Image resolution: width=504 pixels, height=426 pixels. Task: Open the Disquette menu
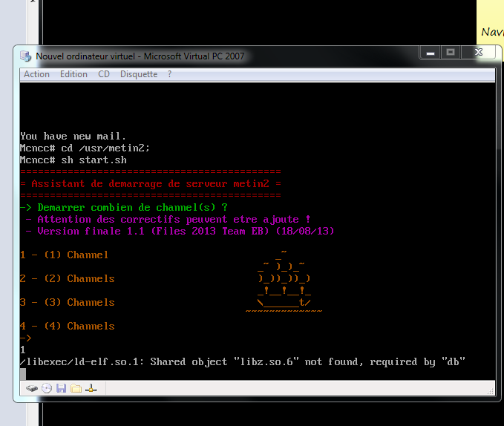pos(139,74)
